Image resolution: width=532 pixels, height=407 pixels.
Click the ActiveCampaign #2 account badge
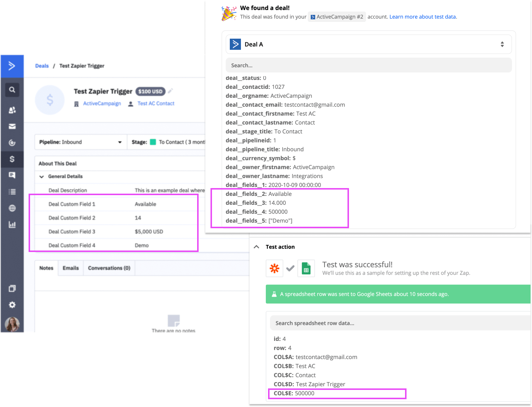(337, 17)
